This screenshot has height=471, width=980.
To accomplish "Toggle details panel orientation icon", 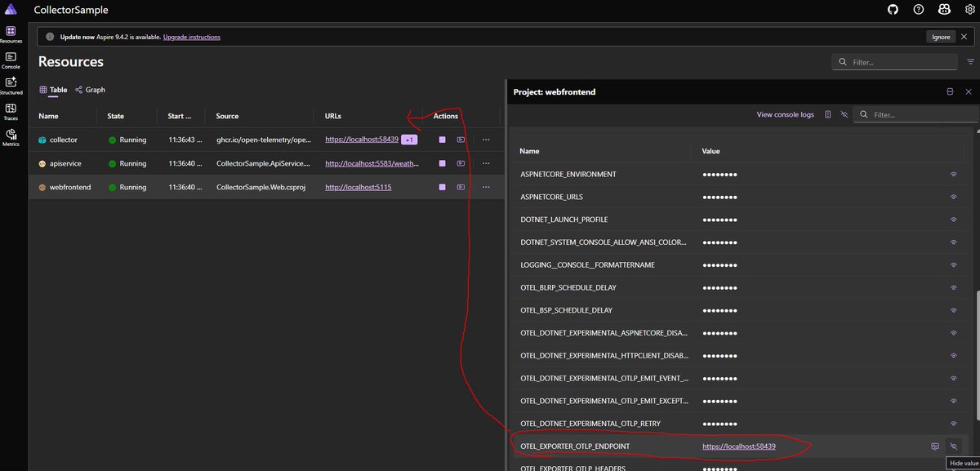I will click(950, 92).
